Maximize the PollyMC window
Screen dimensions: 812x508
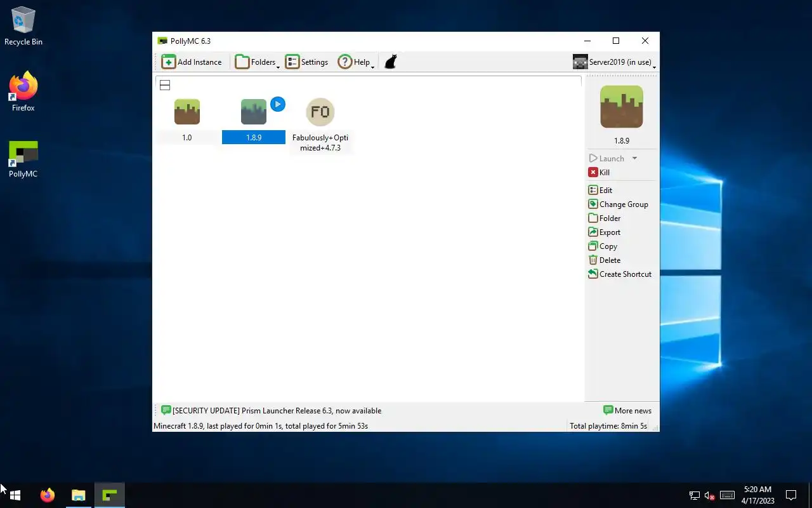pyautogui.click(x=615, y=41)
